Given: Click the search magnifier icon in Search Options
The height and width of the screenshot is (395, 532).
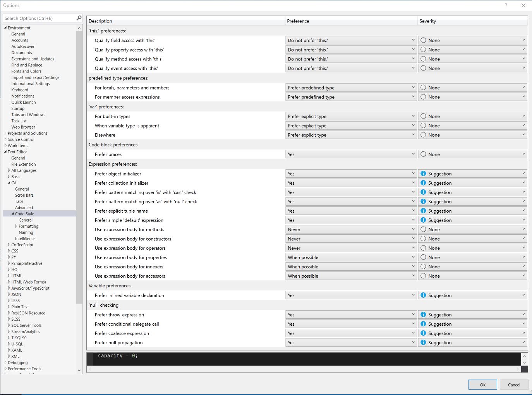Looking at the screenshot, I should coord(79,18).
